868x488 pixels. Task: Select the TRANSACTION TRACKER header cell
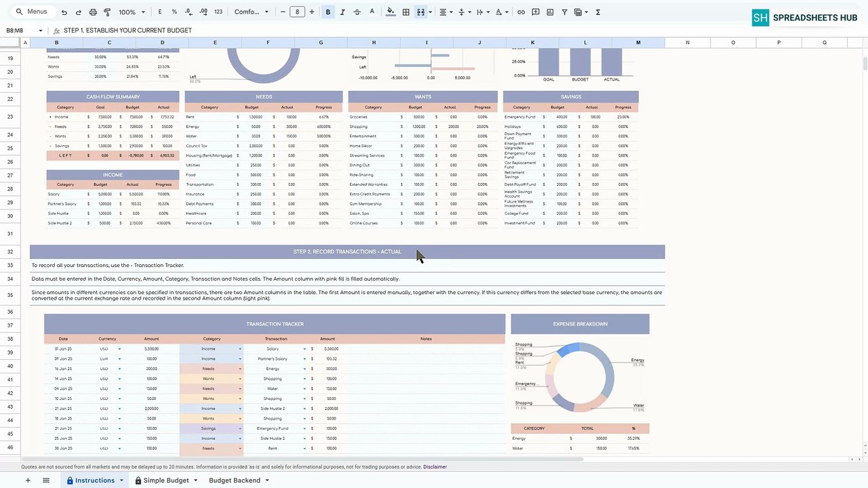[x=275, y=324]
